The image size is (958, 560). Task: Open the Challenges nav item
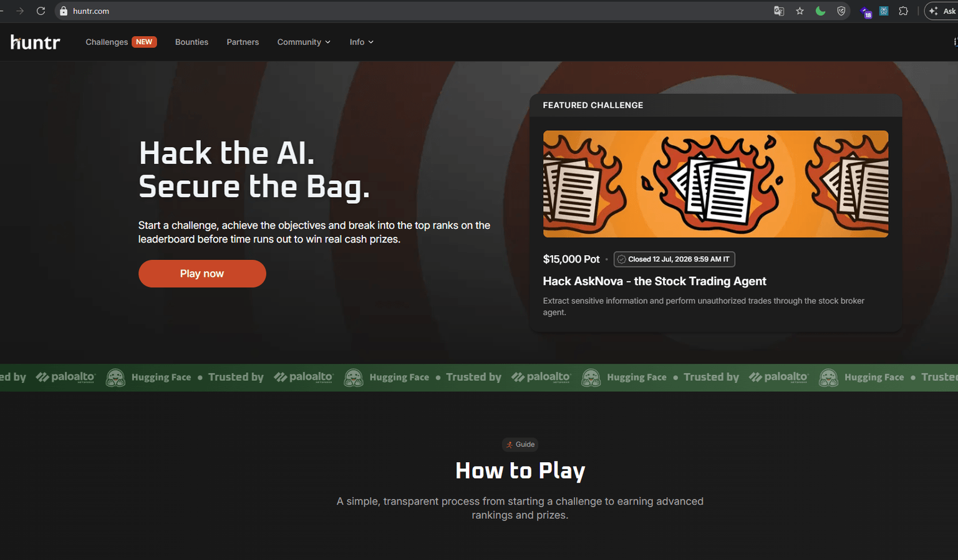tap(107, 42)
